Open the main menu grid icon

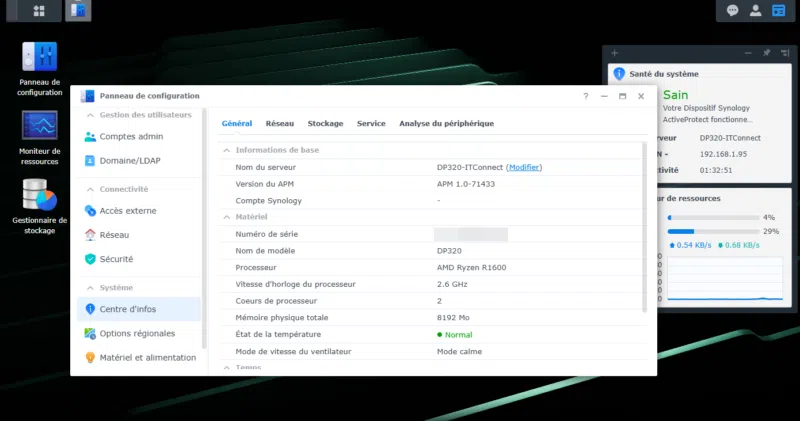click(x=39, y=11)
